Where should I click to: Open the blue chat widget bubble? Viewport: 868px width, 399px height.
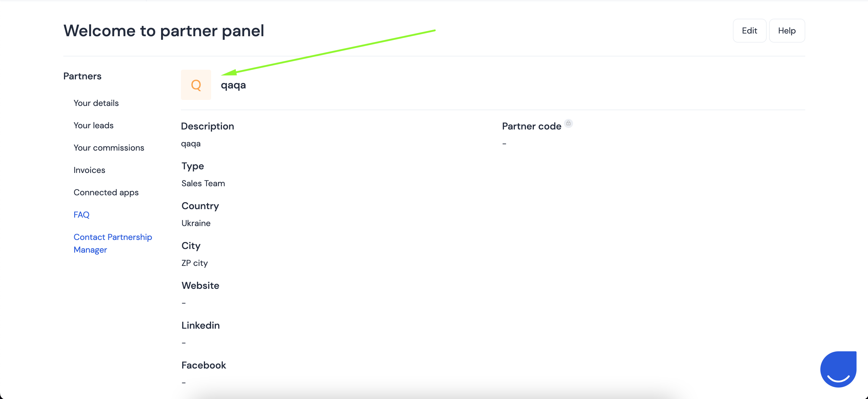pos(838,369)
